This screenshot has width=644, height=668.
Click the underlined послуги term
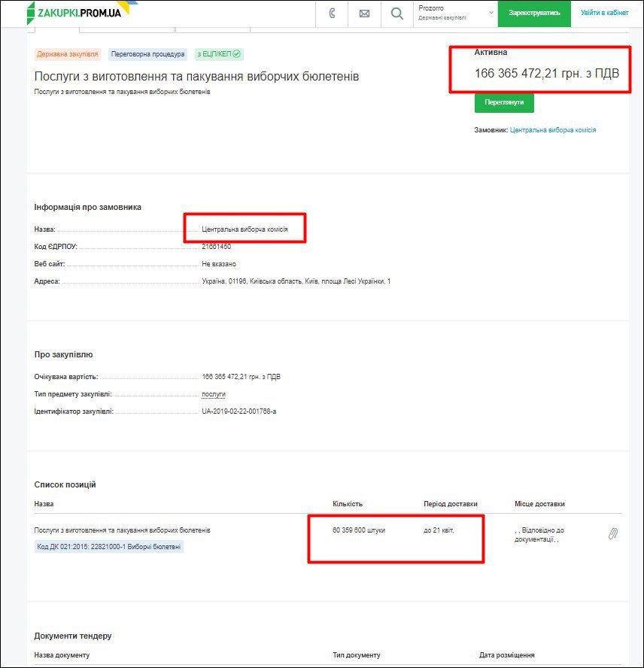pyautogui.click(x=214, y=394)
